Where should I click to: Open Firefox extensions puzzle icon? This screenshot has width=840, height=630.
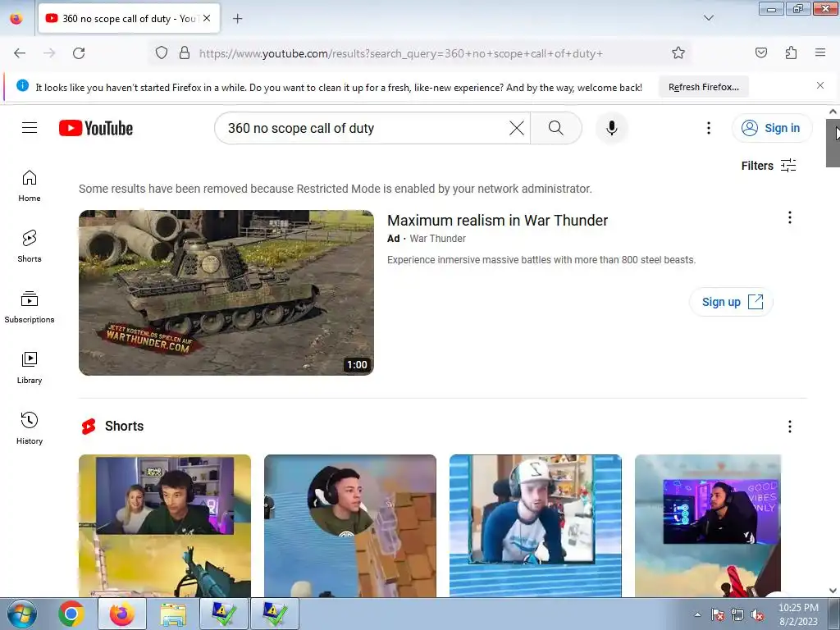(x=791, y=53)
